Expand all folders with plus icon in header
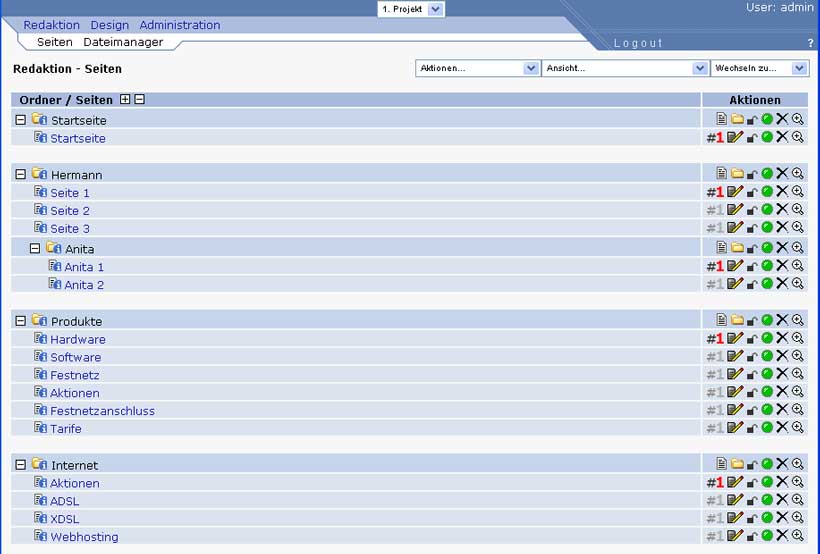820x554 pixels. pos(125,99)
